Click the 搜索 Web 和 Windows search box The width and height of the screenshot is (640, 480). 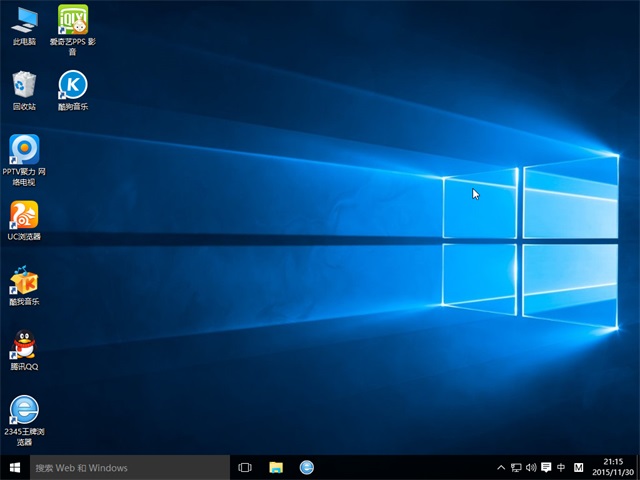130,467
